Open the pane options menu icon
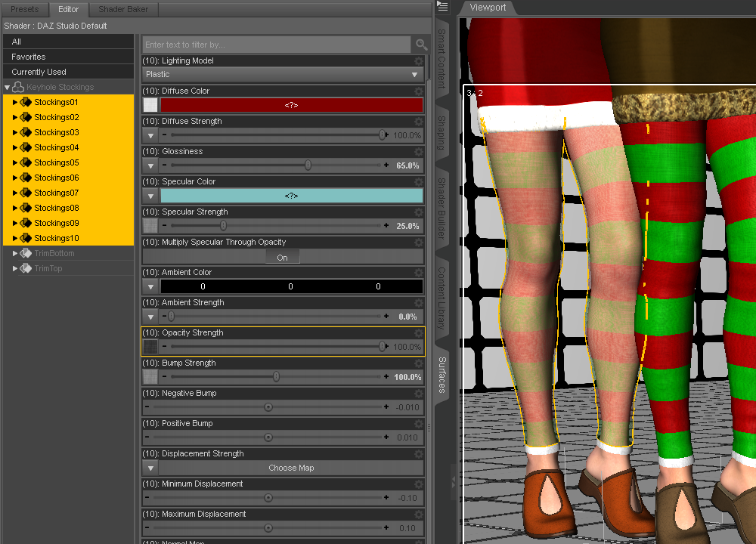The image size is (756, 544). (x=442, y=6)
